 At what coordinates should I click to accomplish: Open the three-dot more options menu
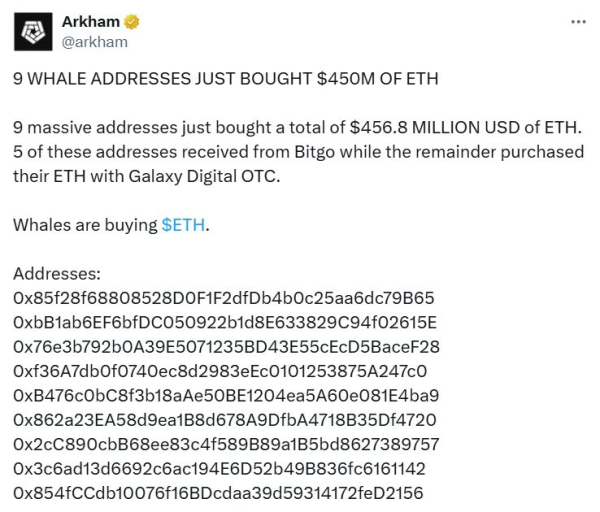point(578,21)
